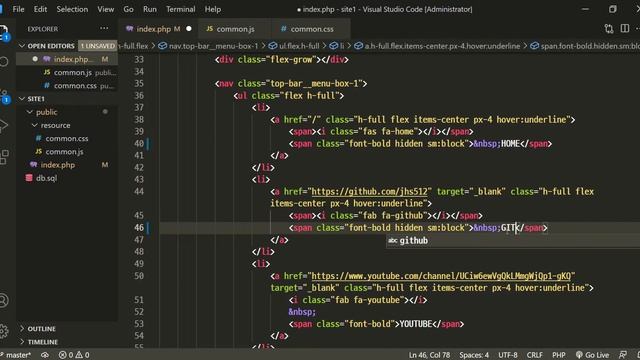Open the Explorer activity bar icon

pyautogui.click(x=4, y=32)
